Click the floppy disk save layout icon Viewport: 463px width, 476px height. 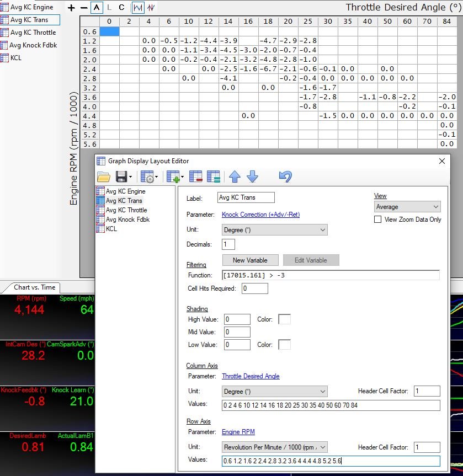121,177
